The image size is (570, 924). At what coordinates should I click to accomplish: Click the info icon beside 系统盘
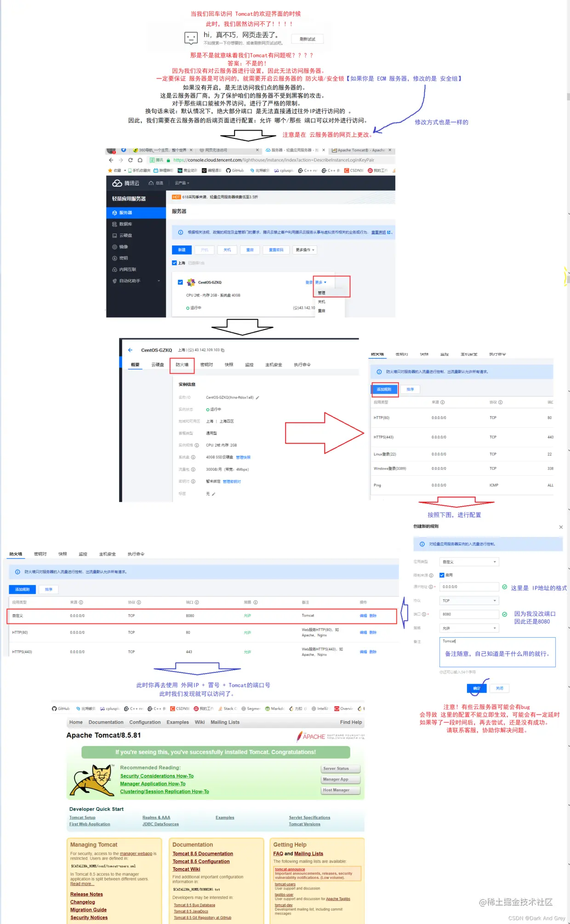193,457
